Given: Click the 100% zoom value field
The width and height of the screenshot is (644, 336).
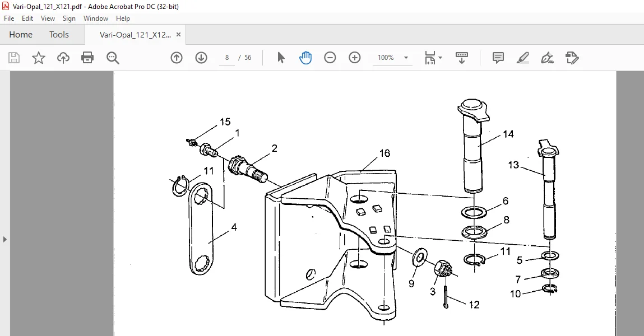Looking at the screenshot, I should coord(386,58).
